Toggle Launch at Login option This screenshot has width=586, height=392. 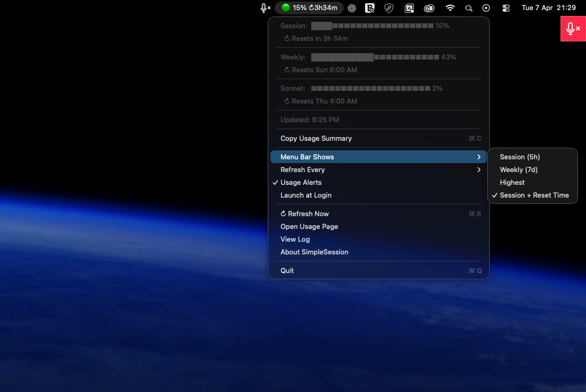379,195
